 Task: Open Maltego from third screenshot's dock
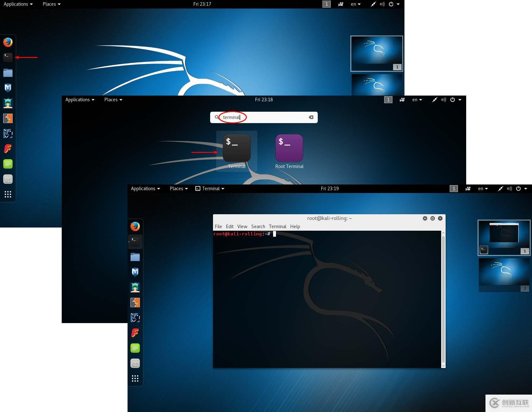pyautogui.click(x=135, y=318)
